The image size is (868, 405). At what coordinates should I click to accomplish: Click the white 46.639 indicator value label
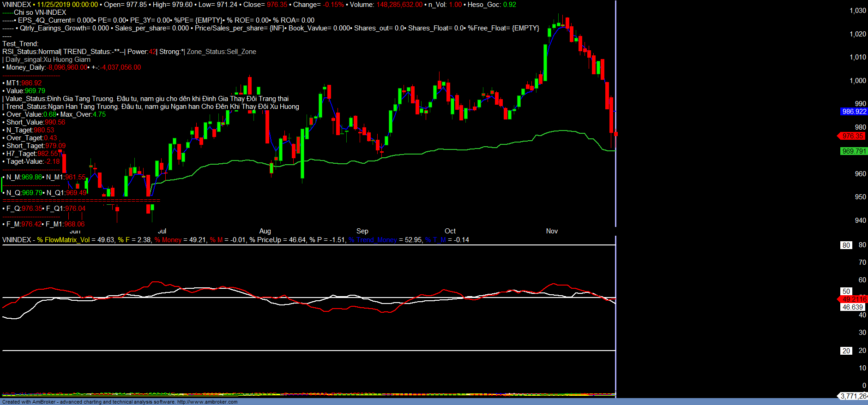(x=852, y=307)
